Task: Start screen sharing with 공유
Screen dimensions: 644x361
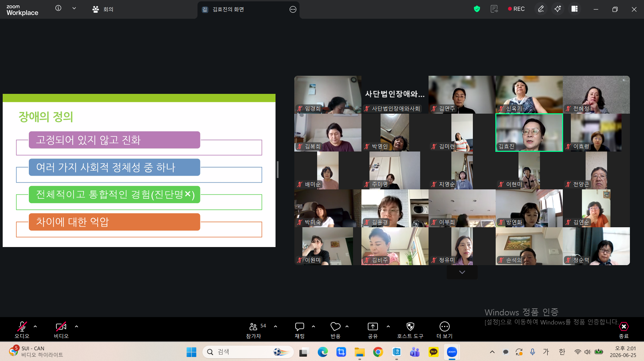Action: (x=373, y=330)
